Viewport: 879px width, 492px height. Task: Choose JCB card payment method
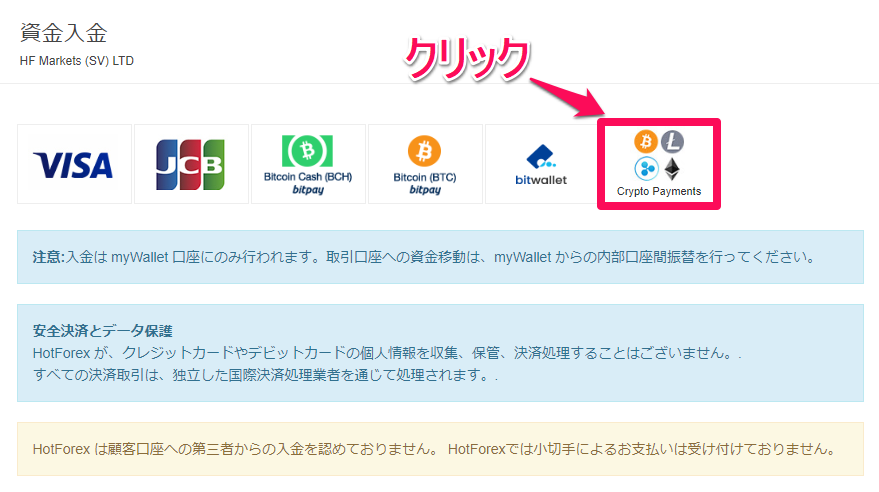point(191,164)
